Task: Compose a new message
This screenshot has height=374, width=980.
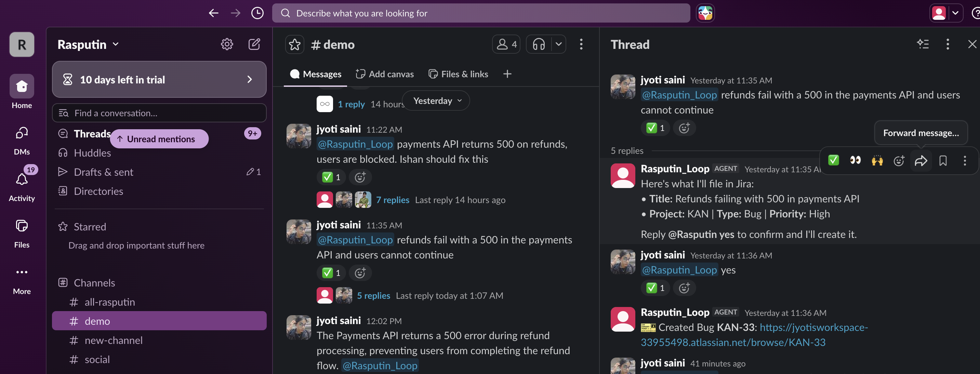Action: [254, 44]
